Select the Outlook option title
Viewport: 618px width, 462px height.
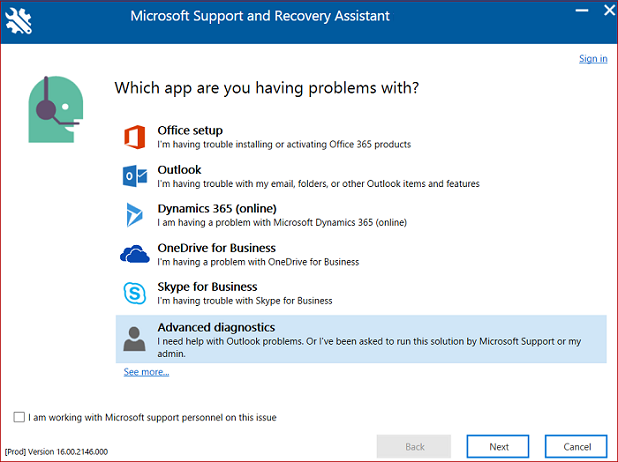point(179,170)
